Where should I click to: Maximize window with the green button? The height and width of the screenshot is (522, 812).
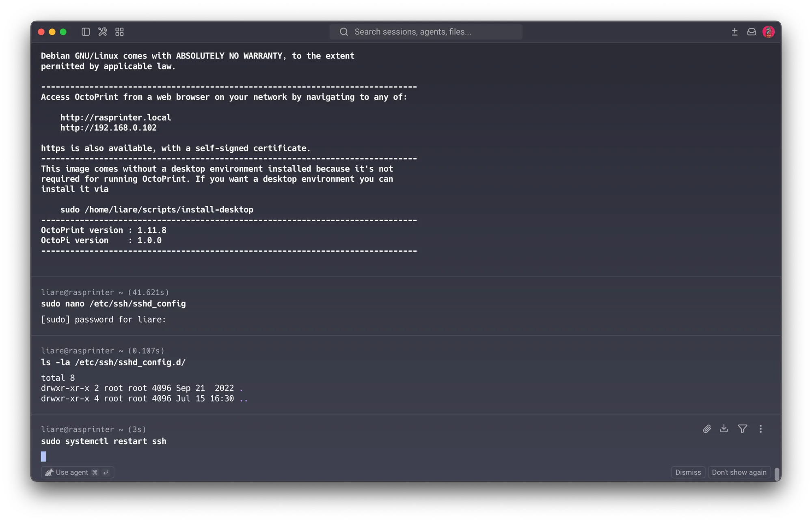[x=63, y=32]
